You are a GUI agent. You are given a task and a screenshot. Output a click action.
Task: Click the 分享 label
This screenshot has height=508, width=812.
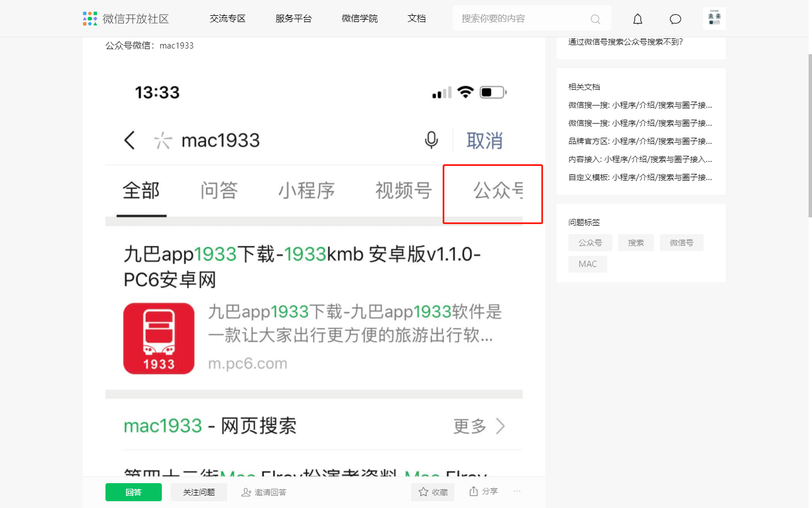490,491
